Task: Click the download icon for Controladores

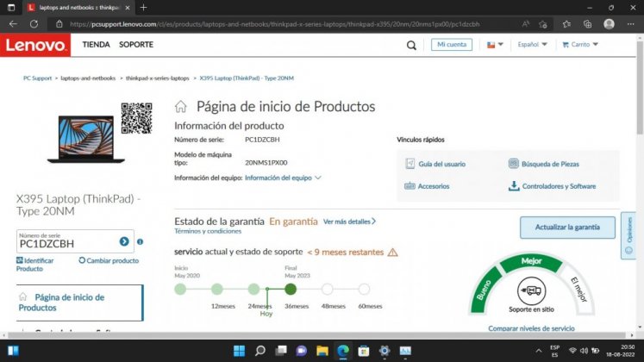Action: (514, 186)
